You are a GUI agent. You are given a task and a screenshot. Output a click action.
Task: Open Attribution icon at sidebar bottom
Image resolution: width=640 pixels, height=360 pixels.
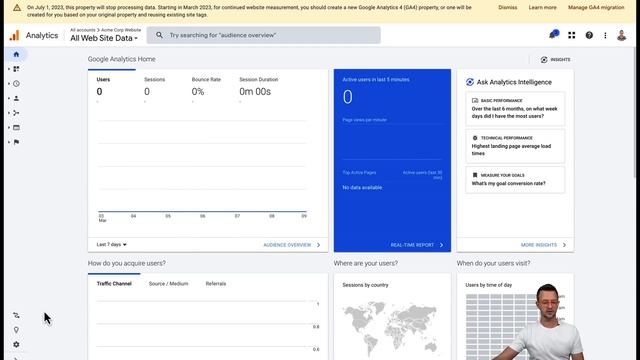(16, 315)
